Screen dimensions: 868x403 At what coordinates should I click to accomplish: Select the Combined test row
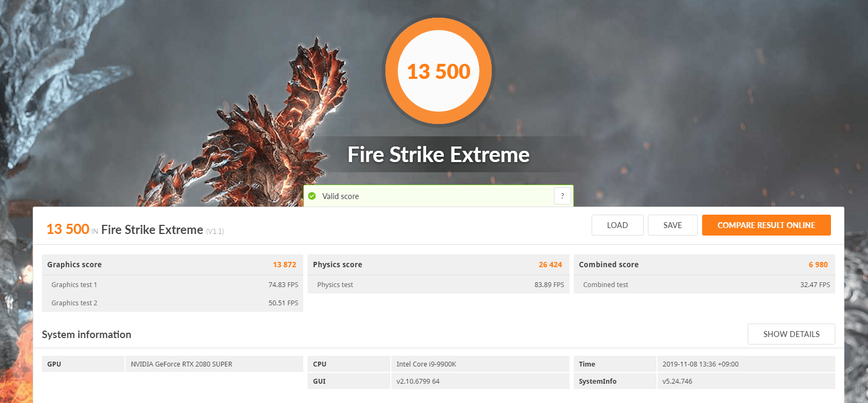[x=704, y=284]
